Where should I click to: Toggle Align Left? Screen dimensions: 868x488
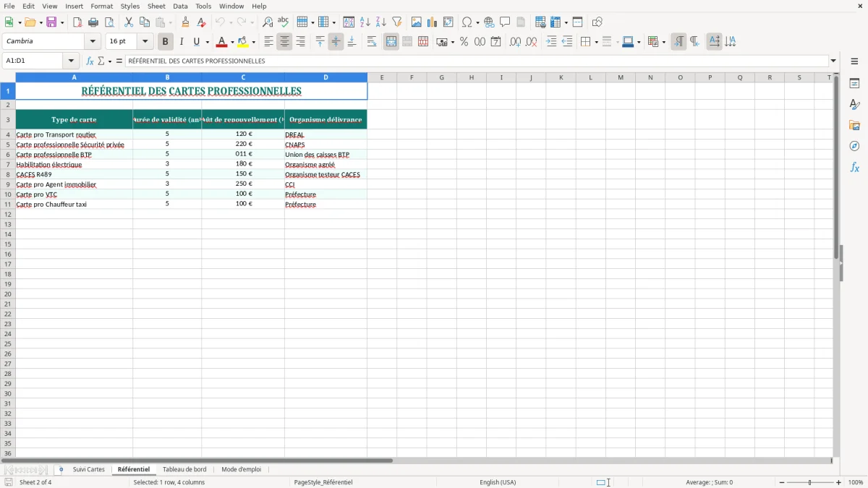(269, 42)
